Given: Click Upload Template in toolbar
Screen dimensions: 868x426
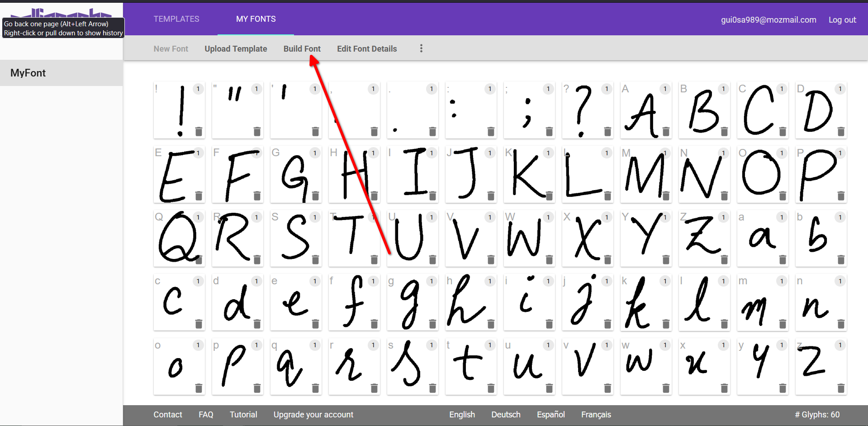Looking at the screenshot, I should tap(236, 49).
